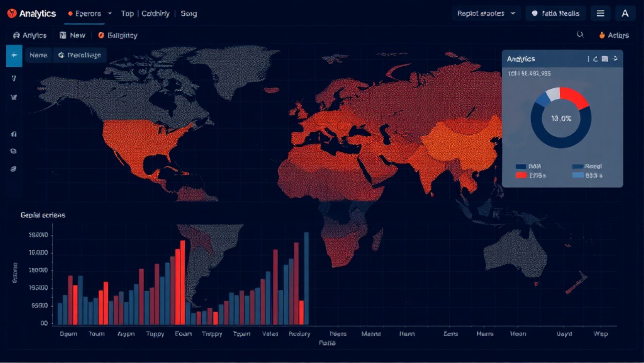Click the tall blue bar above Reduyy

[x=306, y=278]
